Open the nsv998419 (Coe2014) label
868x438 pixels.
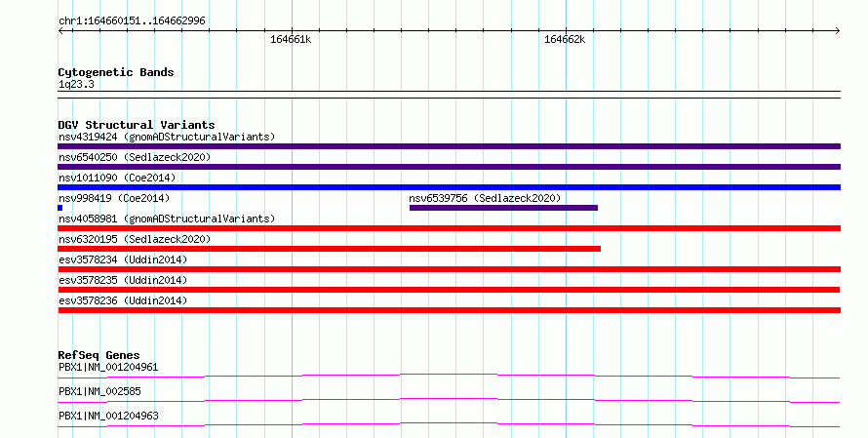click(114, 198)
